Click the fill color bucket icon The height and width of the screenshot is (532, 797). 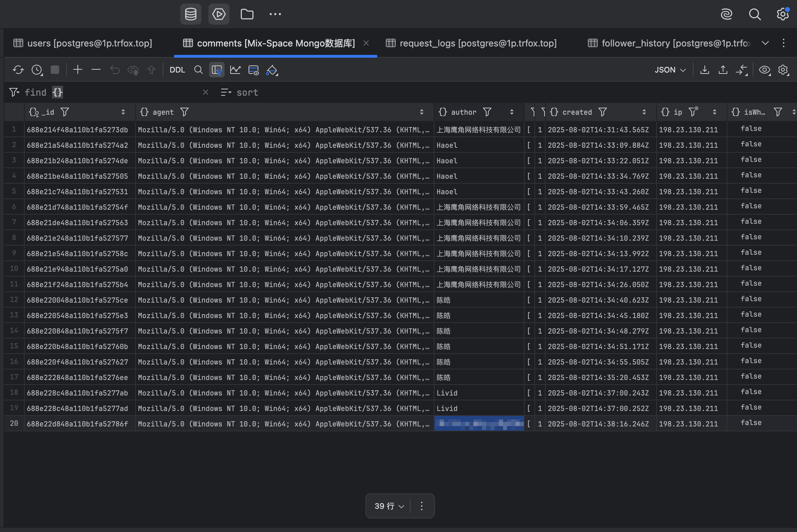point(271,70)
